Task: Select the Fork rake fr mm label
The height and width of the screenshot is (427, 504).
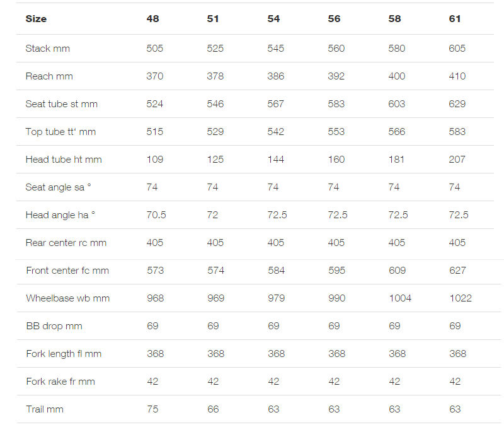Action: click(60, 382)
